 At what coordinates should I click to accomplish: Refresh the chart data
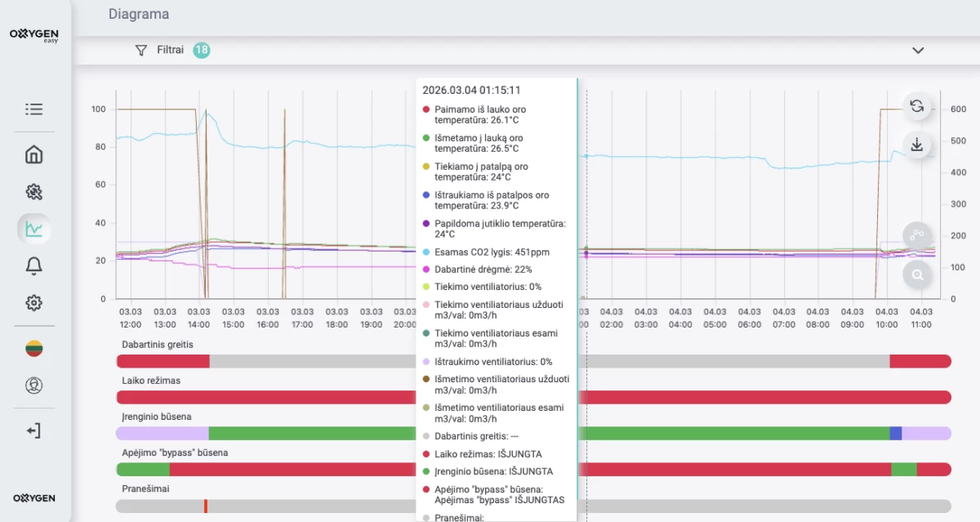coord(917,106)
